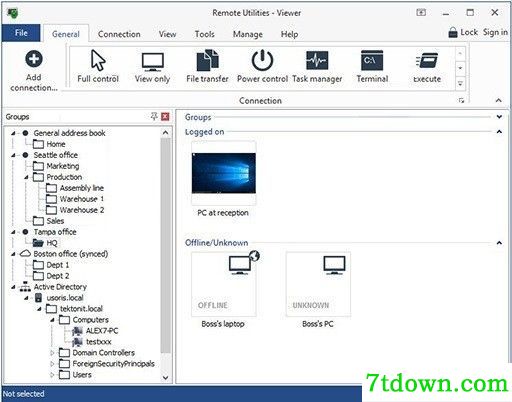Expand the Groups section chevron in main pane
512x402 pixels.
point(499,117)
